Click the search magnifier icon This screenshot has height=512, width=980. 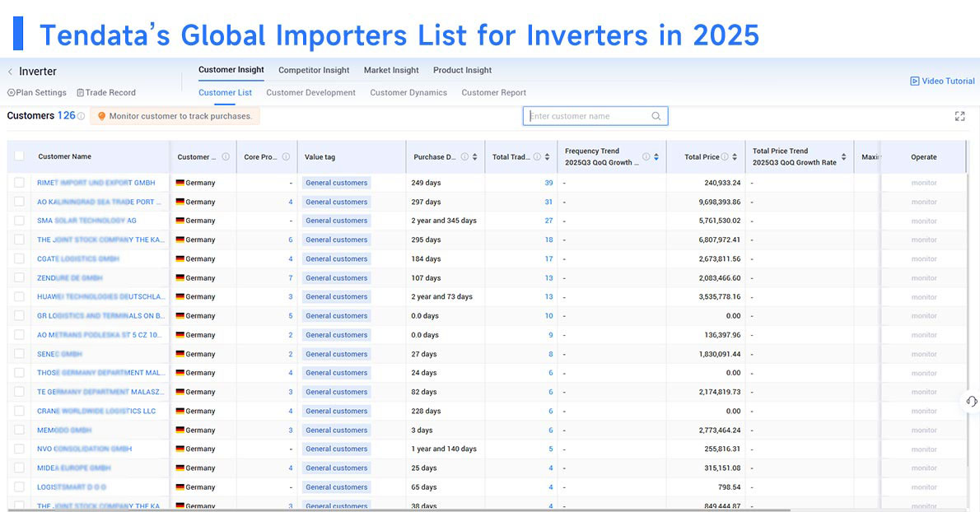[x=656, y=116]
